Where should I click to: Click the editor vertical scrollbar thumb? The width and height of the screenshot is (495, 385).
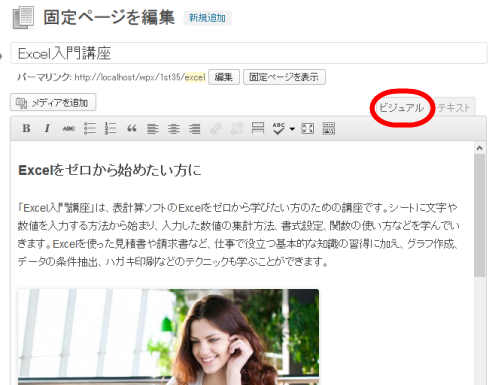pyautogui.click(x=480, y=215)
